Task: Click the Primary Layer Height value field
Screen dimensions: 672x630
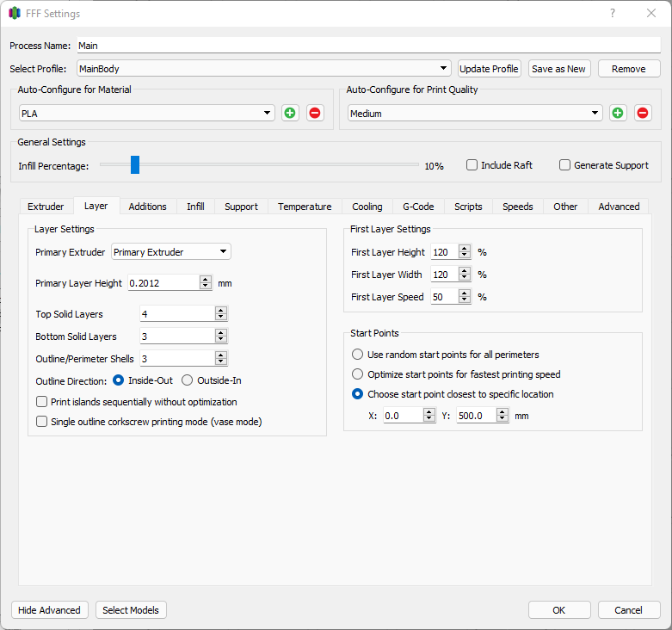Action: [163, 283]
